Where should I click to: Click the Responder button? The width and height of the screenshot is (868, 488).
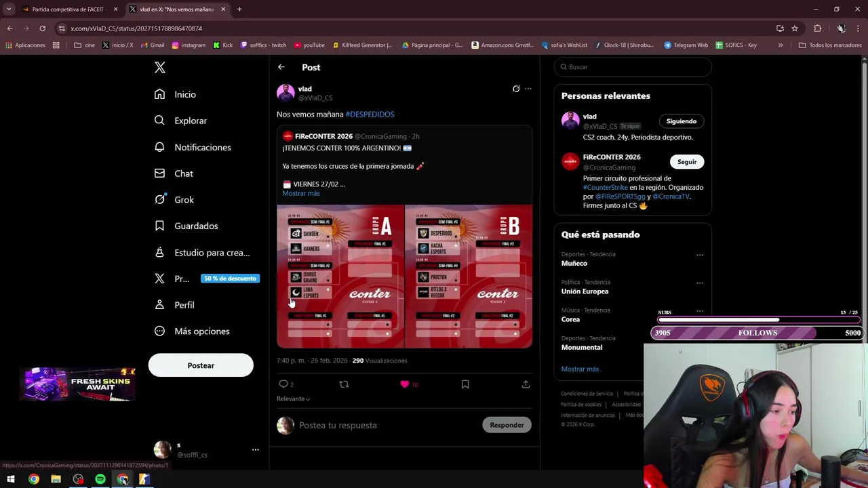pyautogui.click(x=507, y=425)
